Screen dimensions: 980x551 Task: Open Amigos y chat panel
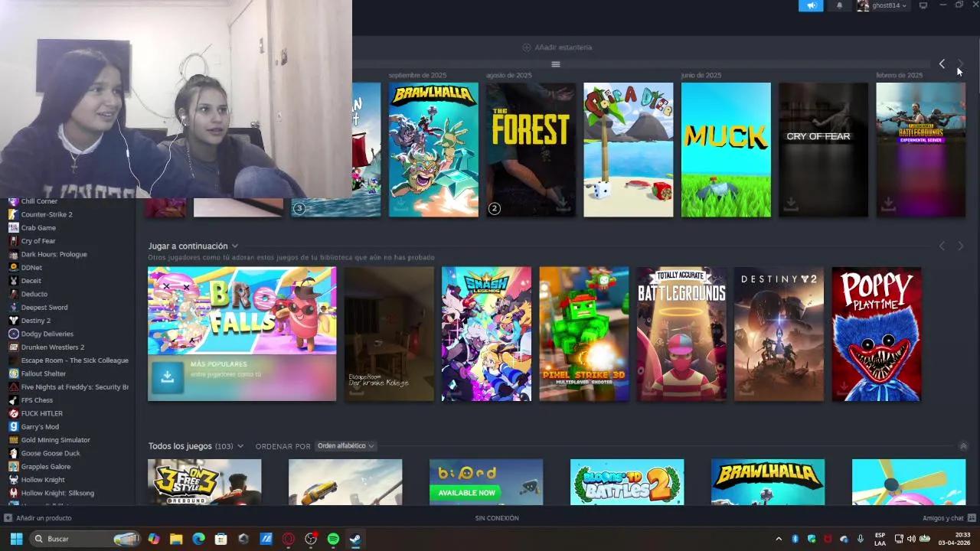948,518
